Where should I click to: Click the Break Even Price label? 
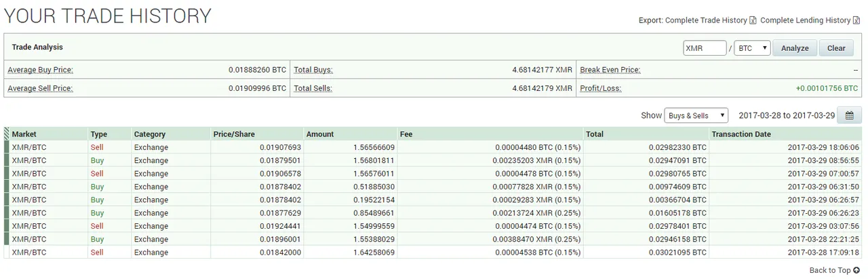(610, 69)
